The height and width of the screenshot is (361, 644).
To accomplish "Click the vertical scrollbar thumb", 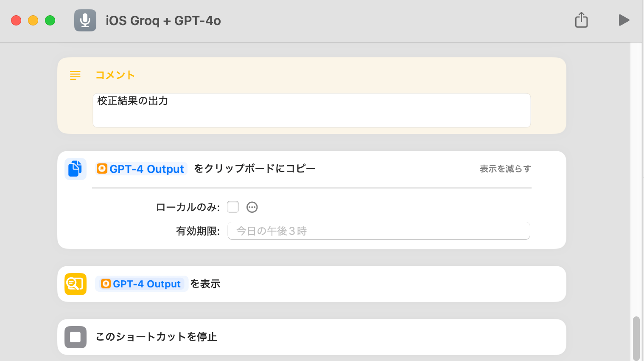I will coord(636,338).
